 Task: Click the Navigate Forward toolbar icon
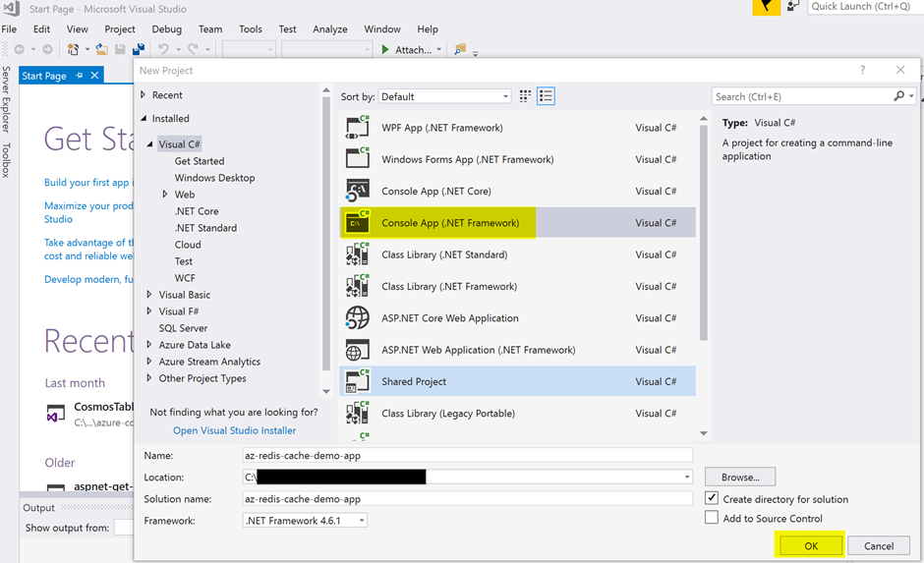[47, 49]
